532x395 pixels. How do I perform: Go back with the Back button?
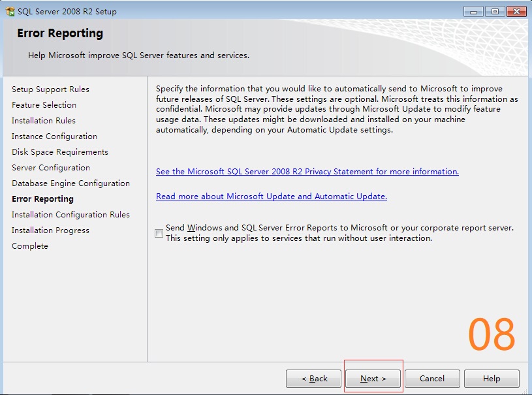point(314,379)
